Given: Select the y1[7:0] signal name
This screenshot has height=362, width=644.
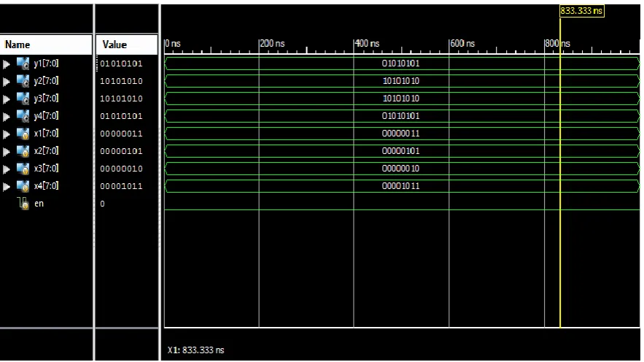Looking at the screenshot, I should (47, 63).
